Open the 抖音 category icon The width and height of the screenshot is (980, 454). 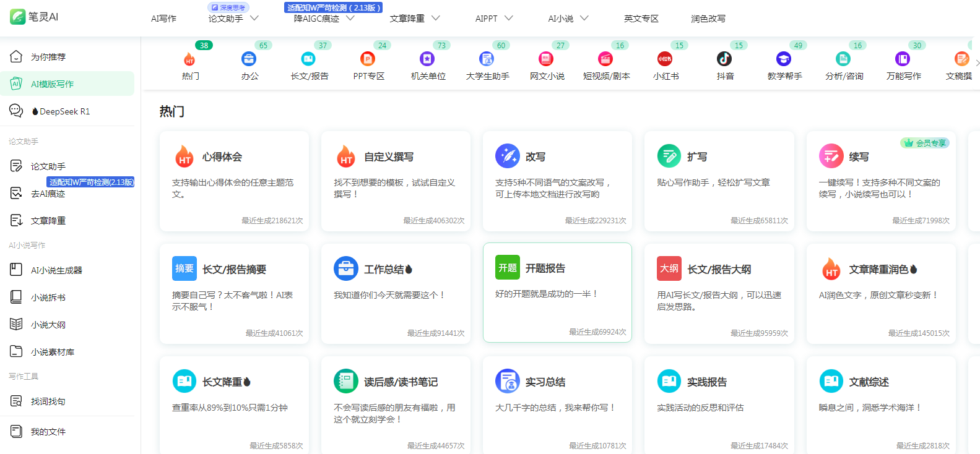tap(724, 59)
